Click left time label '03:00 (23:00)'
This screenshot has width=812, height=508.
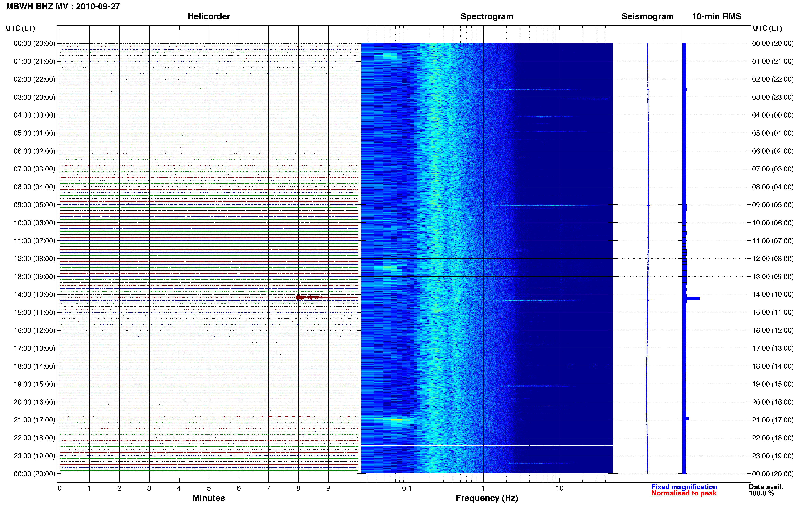(34, 97)
